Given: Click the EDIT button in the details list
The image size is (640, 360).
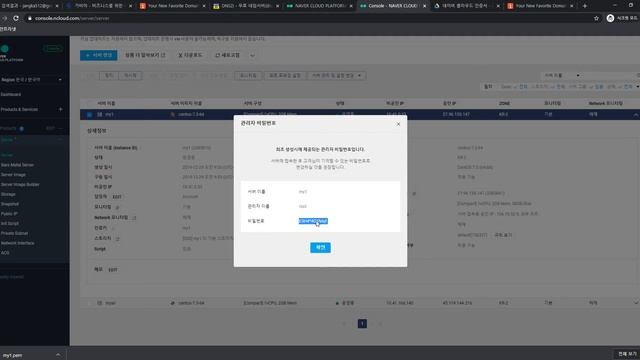Looking at the screenshot, I should [117, 197].
